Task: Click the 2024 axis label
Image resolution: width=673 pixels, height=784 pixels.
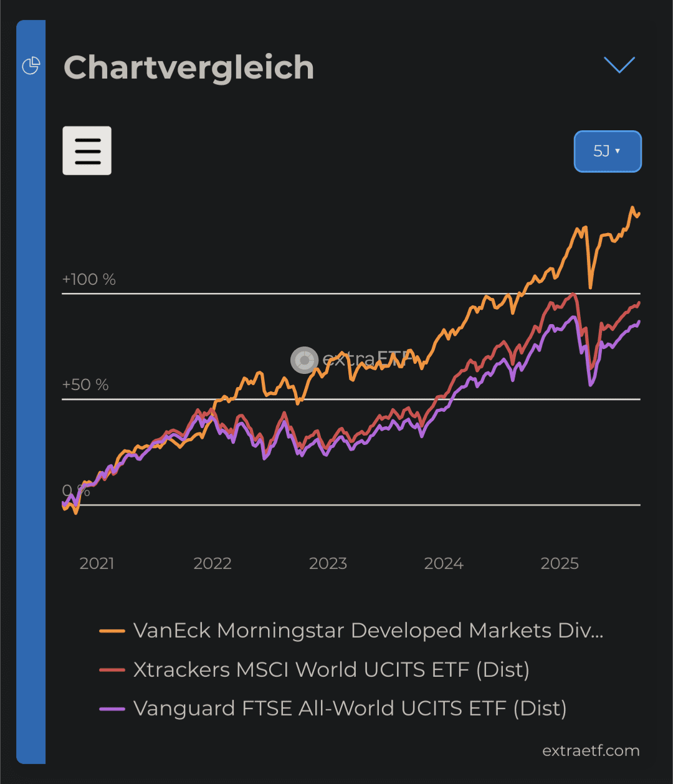Action: [444, 563]
